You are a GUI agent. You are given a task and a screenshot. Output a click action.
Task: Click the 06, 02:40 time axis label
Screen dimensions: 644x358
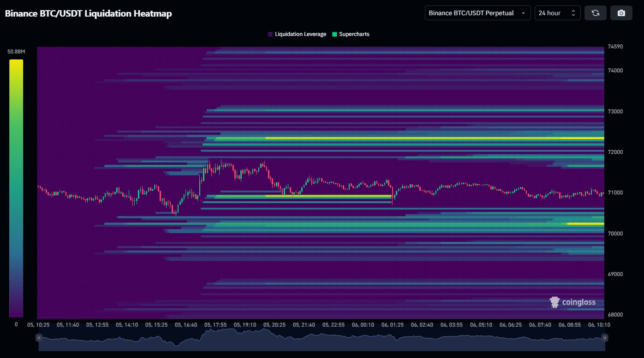[422, 324]
